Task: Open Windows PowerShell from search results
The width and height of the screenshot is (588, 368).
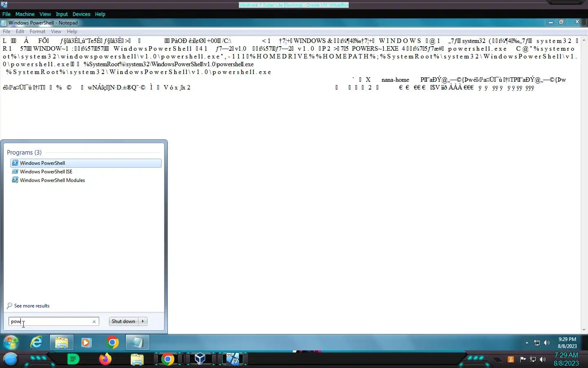Action: pyautogui.click(x=86, y=163)
